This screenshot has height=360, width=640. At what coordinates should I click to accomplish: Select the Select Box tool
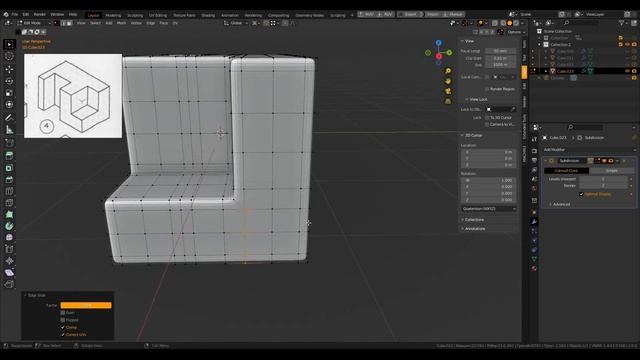tap(9, 44)
